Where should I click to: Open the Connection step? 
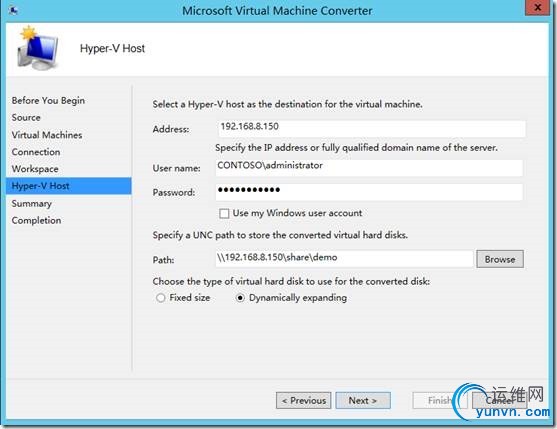[36, 152]
